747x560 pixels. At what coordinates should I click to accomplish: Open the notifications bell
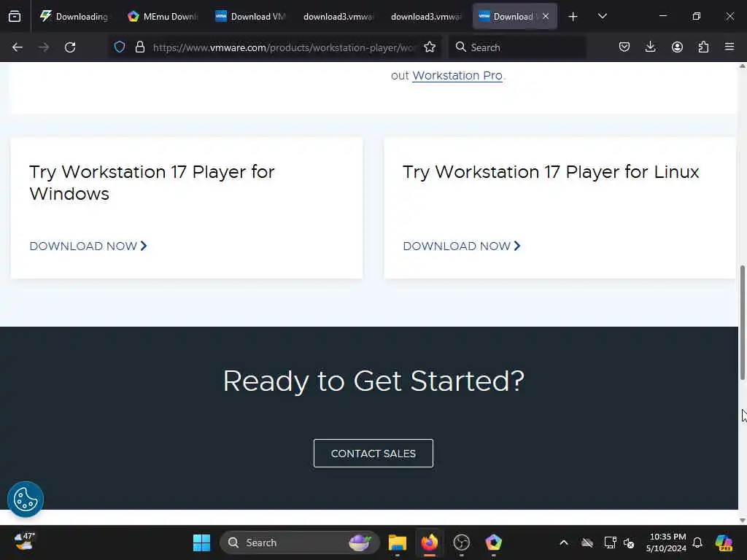[x=697, y=542]
